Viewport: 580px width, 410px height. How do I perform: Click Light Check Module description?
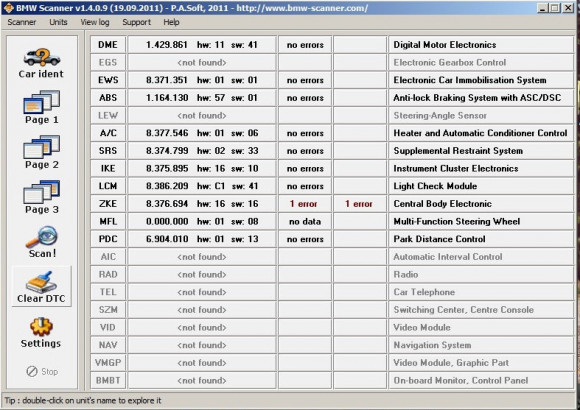(x=435, y=186)
